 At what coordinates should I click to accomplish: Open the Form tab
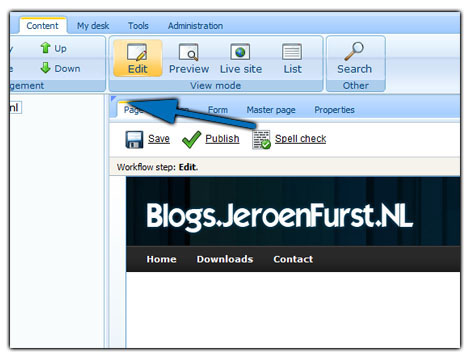pos(218,110)
